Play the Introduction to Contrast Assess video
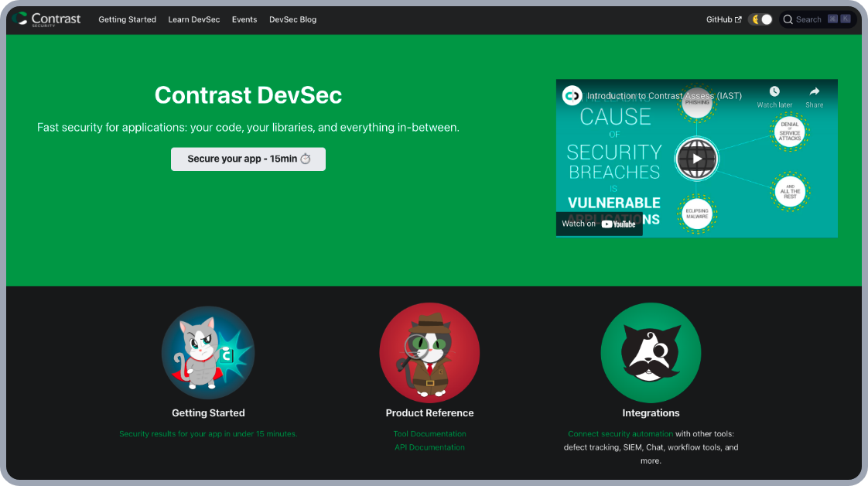868x486 pixels. click(696, 159)
